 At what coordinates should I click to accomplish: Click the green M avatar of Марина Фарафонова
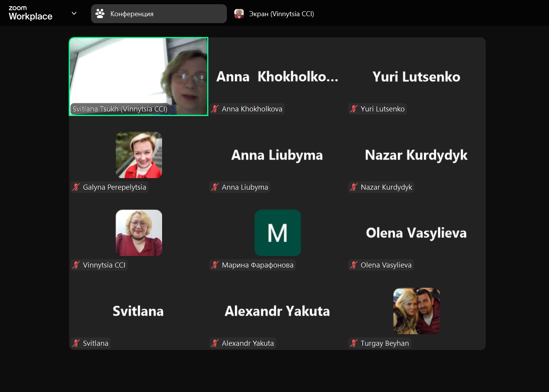[x=278, y=233]
